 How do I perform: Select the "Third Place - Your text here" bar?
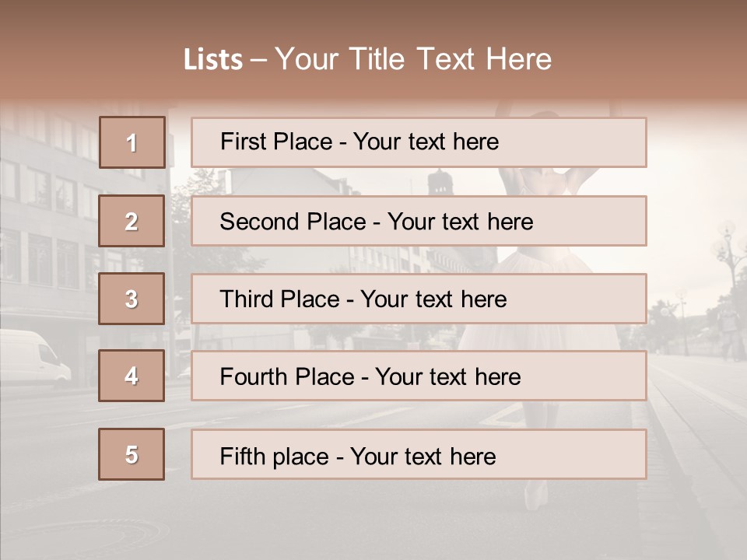click(x=419, y=299)
